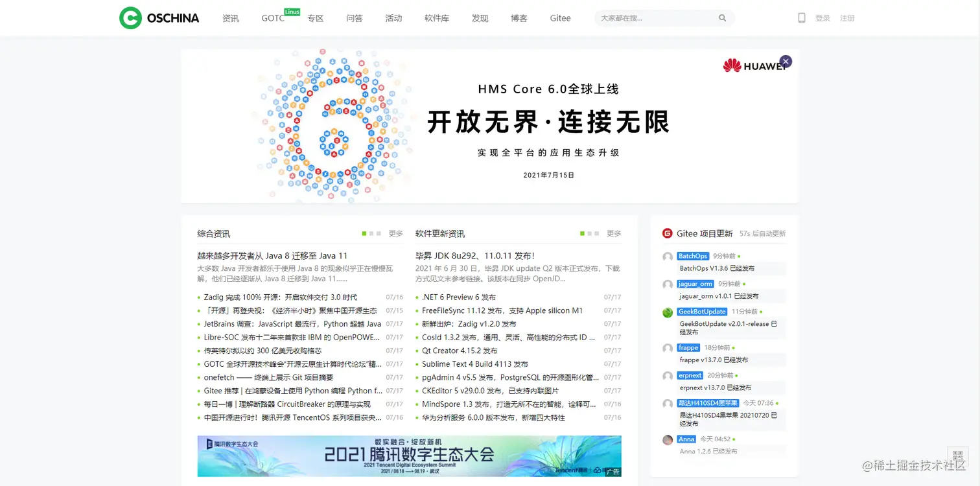The height and width of the screenshot is (486, 980).
Task: Click the 登录 login link
Action: (822, 18)
